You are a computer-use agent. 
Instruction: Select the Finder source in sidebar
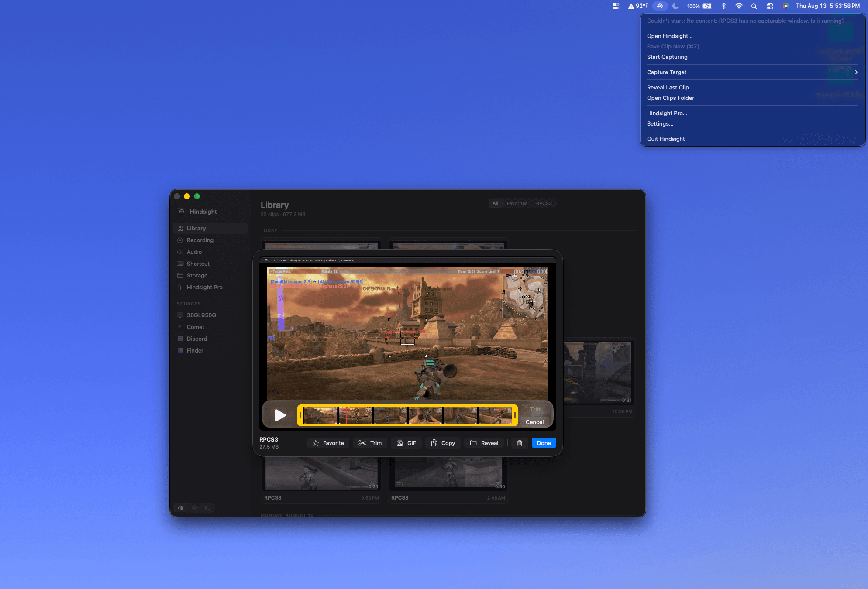click(210, 350)
